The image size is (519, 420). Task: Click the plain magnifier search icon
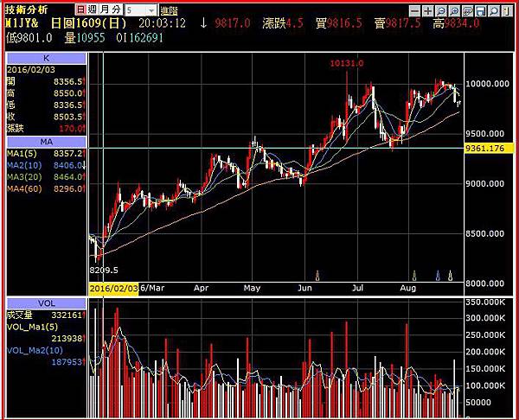(494, 10)
